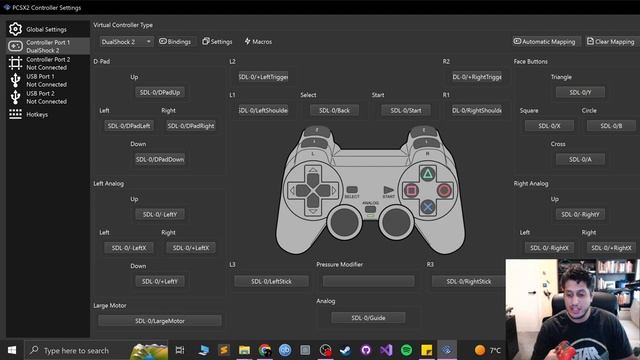640x360 pixels.
Task: Switch to the Bindings tab
Action: 175,42
